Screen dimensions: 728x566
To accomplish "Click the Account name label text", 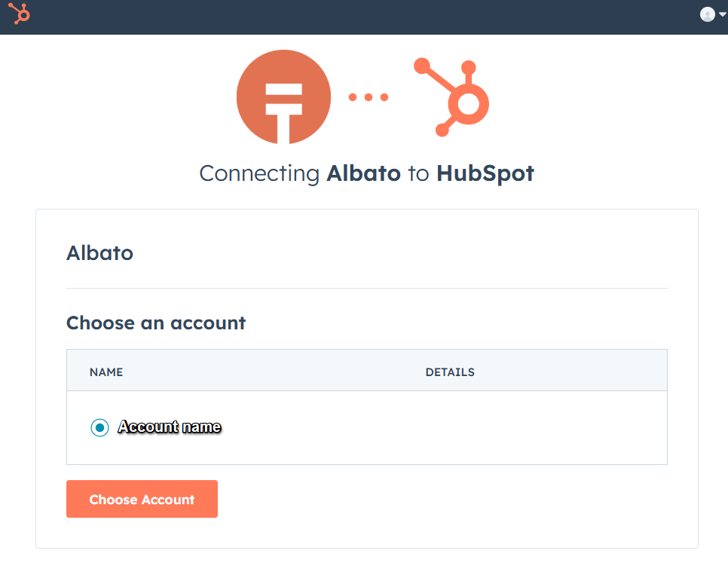I will 170,427.
